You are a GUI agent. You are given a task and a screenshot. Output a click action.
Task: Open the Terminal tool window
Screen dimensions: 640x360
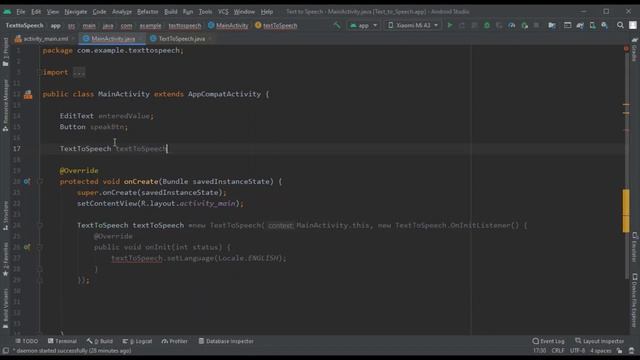[62, 341]
